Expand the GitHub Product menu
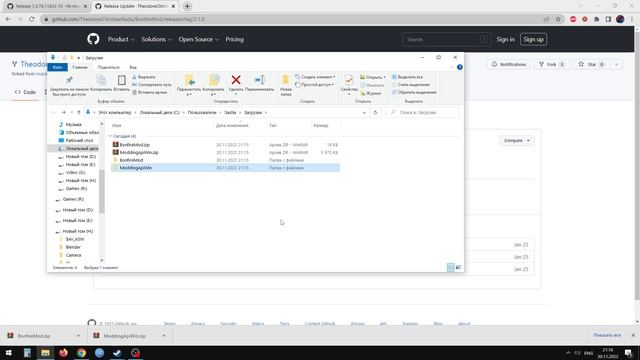The height and width of the screenshot is (360, 640). 121,40
